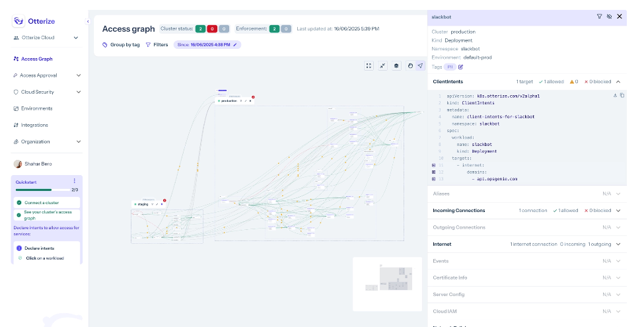The height and width of the screenshot is (327, 644).
Task: Hide slackbot using the crossed-eye icon
Action: (610, 17)
